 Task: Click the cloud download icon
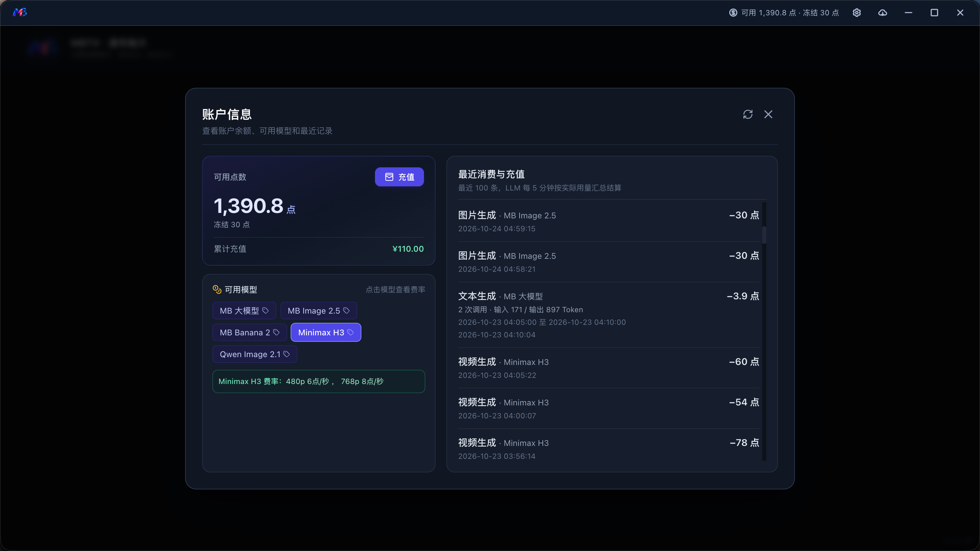(883, 13)
